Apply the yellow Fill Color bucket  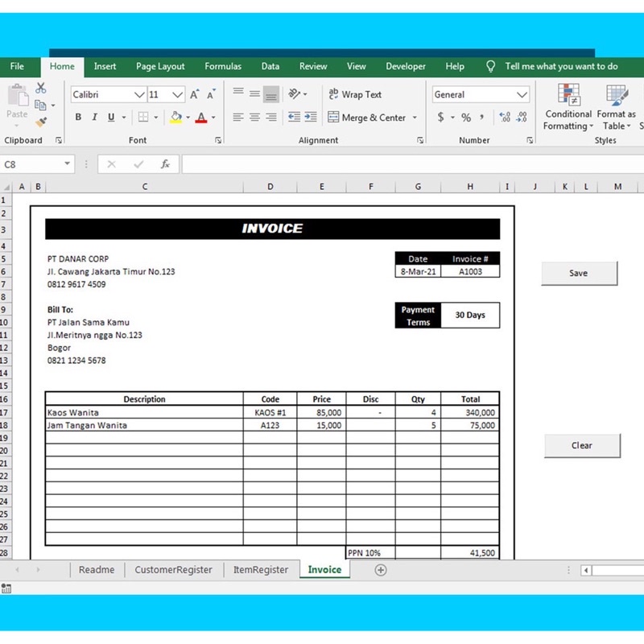pyautogui.click(x=175, y=117)
